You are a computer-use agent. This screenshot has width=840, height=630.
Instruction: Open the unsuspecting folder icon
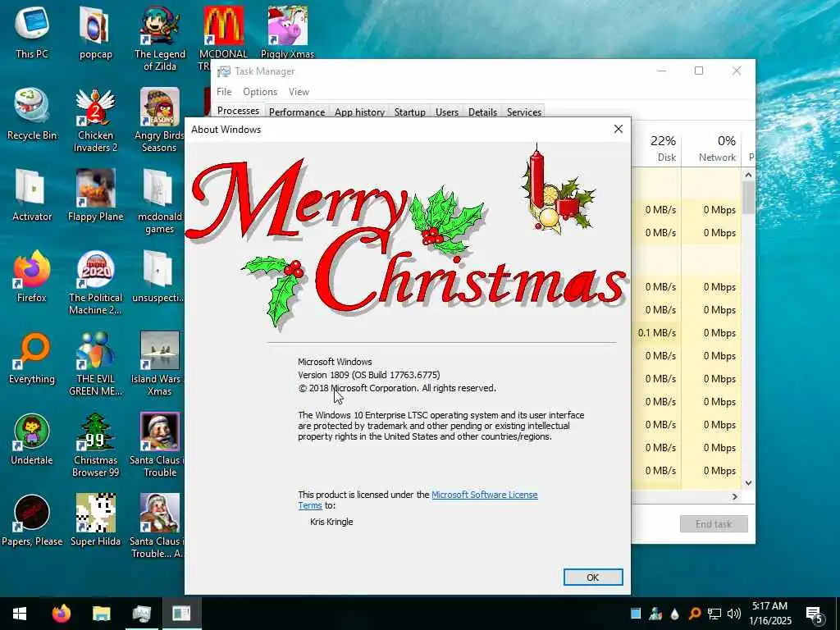click(x=158, y=276)
